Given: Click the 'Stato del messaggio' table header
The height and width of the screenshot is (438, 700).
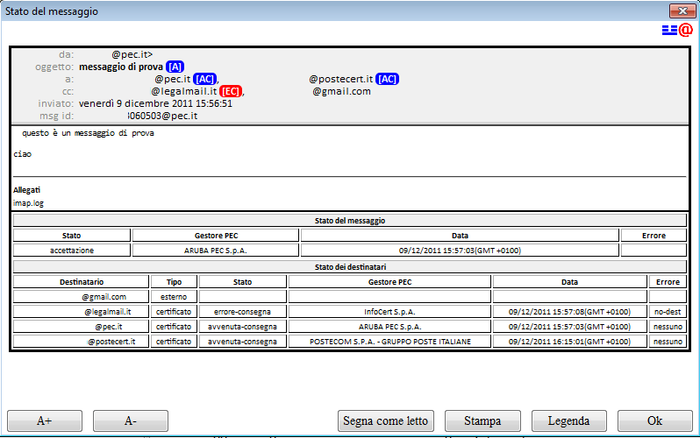Looking at the screenshot, I should pos(350,221).
